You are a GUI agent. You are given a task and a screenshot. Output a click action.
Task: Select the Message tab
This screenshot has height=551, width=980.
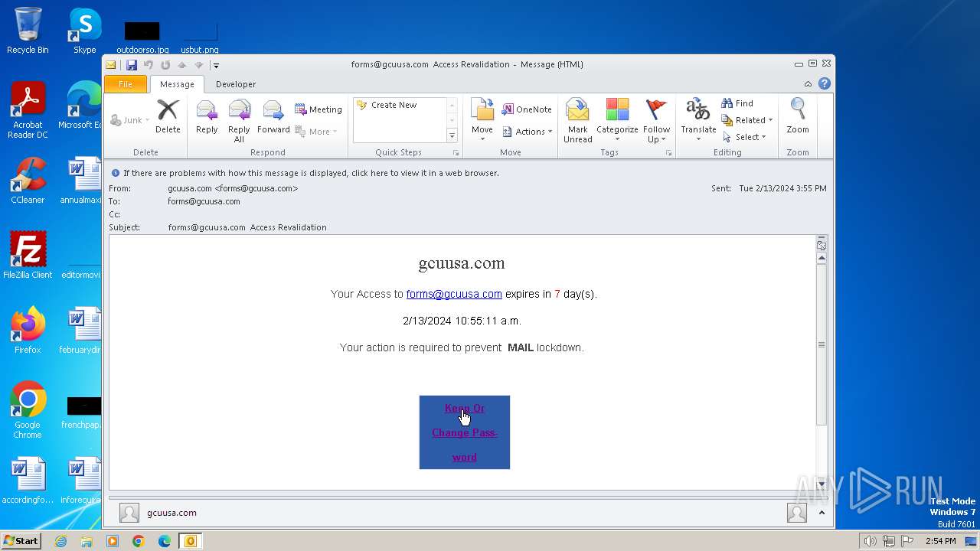pos(177,84)
